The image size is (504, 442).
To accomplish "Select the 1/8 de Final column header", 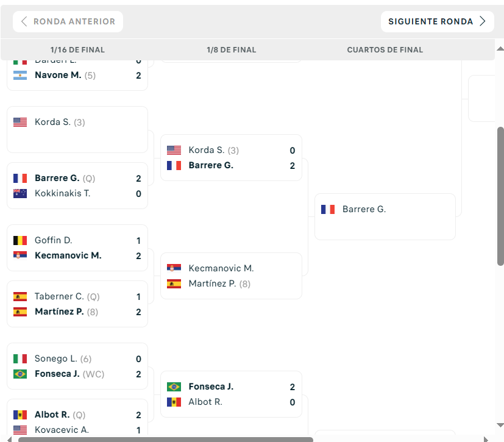I will coord(232,50).
